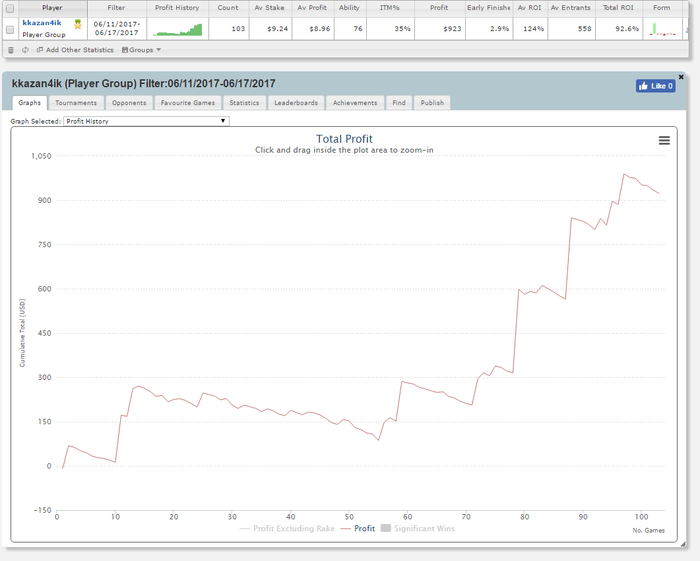Viewport: 700px width, 561px height.
Task: Toggle the Significant Wins legend series
Action: [418, 528]
